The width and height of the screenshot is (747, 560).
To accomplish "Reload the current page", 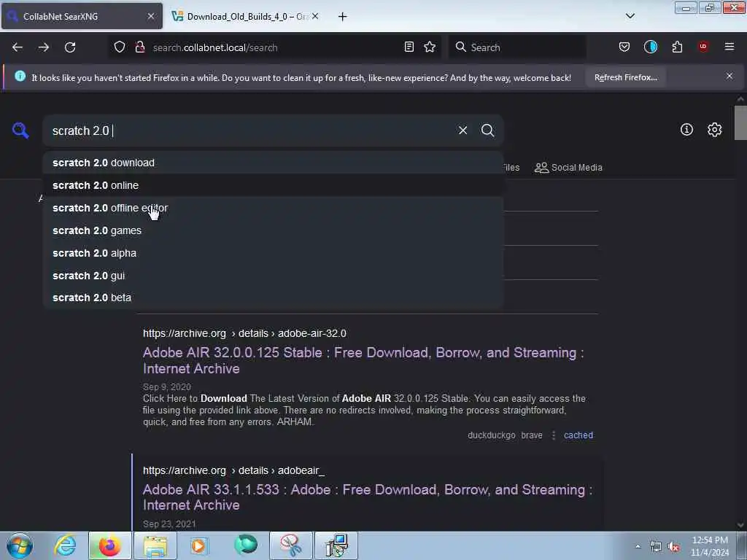I will (x=70, y=47).
